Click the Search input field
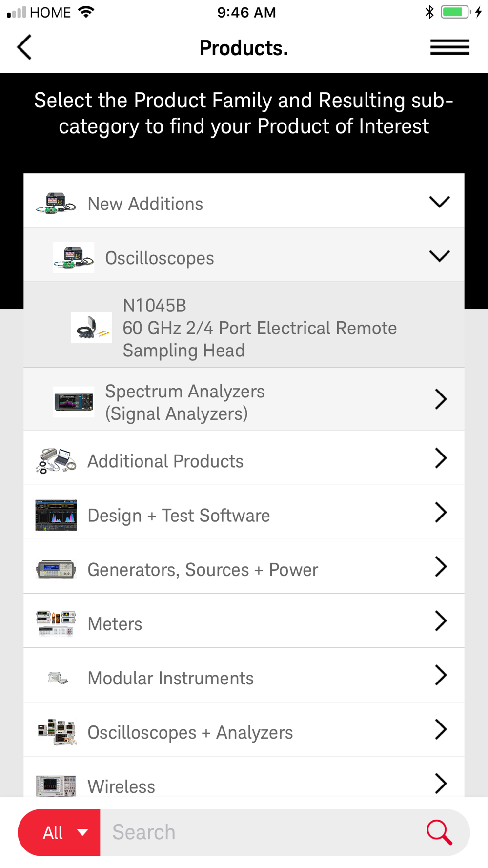This screenshot has width=488, height=868. click(x=264, y=832)
